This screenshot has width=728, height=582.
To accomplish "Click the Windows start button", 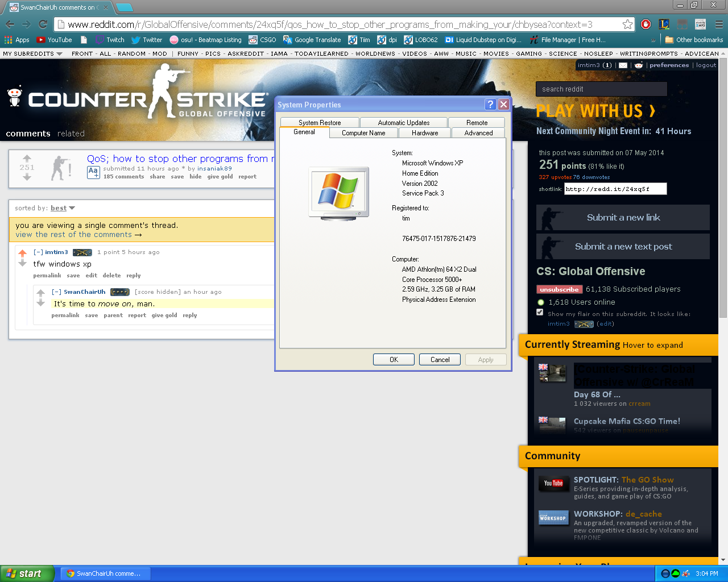I will point(27,573).
